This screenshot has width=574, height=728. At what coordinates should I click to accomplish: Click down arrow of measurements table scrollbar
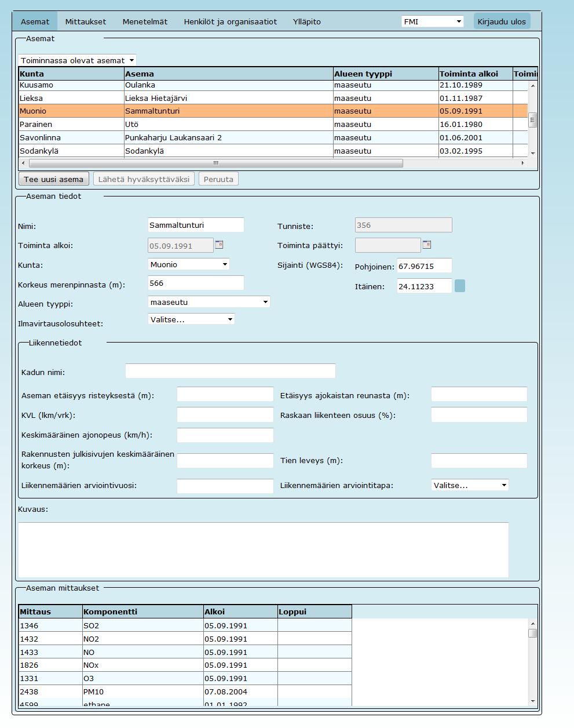click(533, 701)
